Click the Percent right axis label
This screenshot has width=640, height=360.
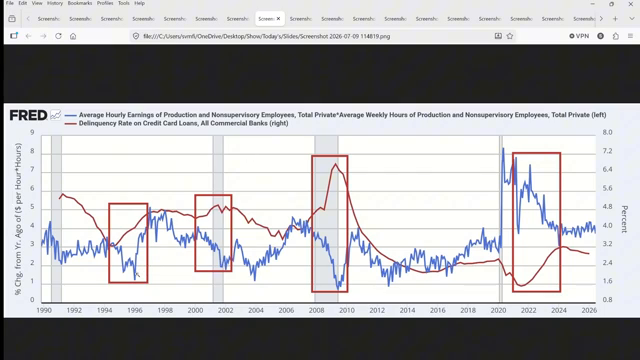[624, 219]
